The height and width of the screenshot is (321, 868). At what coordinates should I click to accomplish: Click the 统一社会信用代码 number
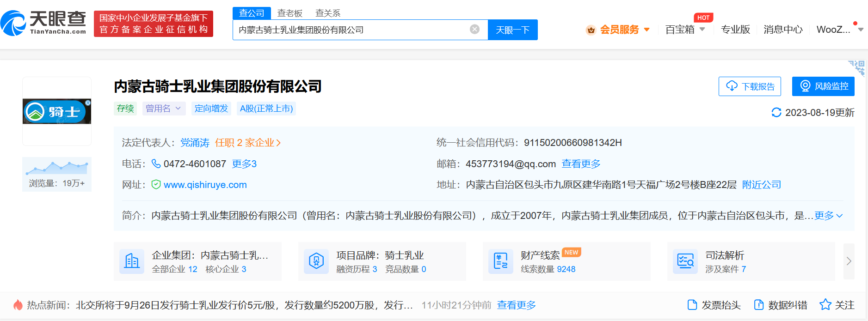[x=573, y=143]
